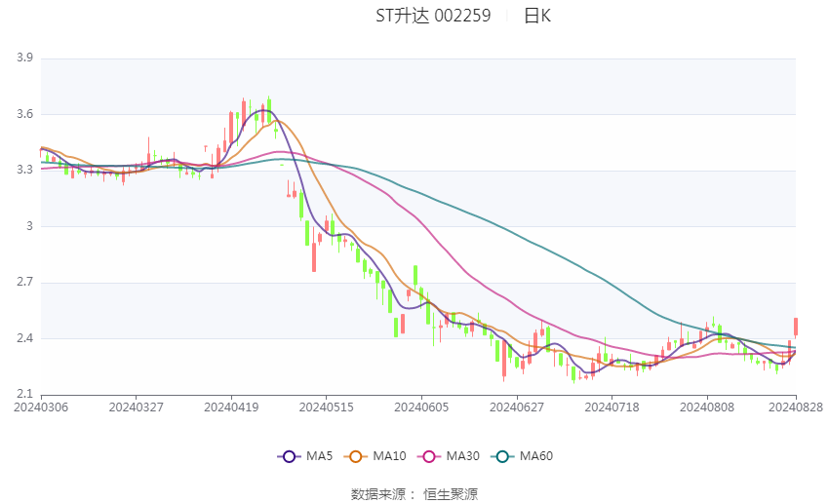Click the 恒生聚源 data source text
The height and width of the screenshot is (504, 829).
point(451,494)
